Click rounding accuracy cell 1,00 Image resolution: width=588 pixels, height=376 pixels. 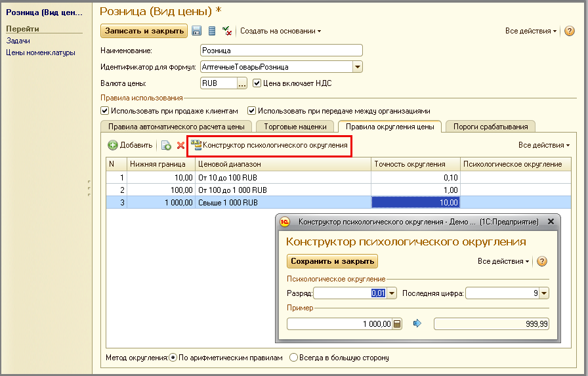415,190
